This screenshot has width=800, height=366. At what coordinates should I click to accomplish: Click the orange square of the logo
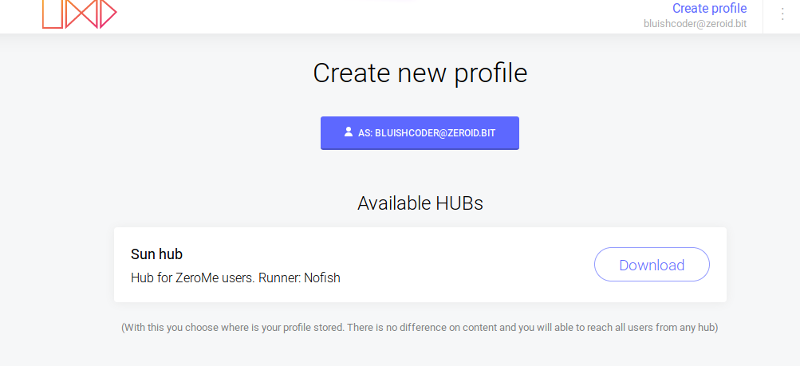click(52, 14)
